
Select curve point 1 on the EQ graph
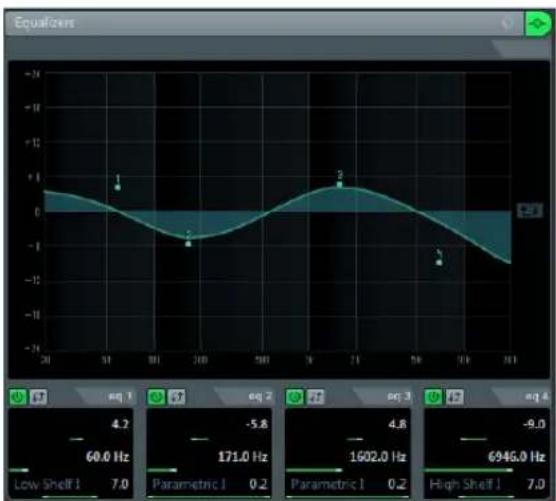tap(118, 187)
